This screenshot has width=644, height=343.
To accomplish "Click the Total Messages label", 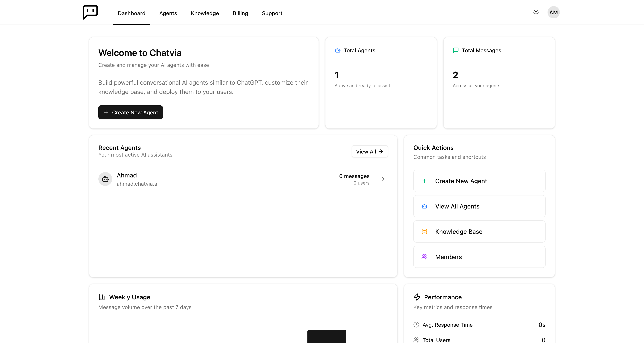I will [x=482, y=50].
